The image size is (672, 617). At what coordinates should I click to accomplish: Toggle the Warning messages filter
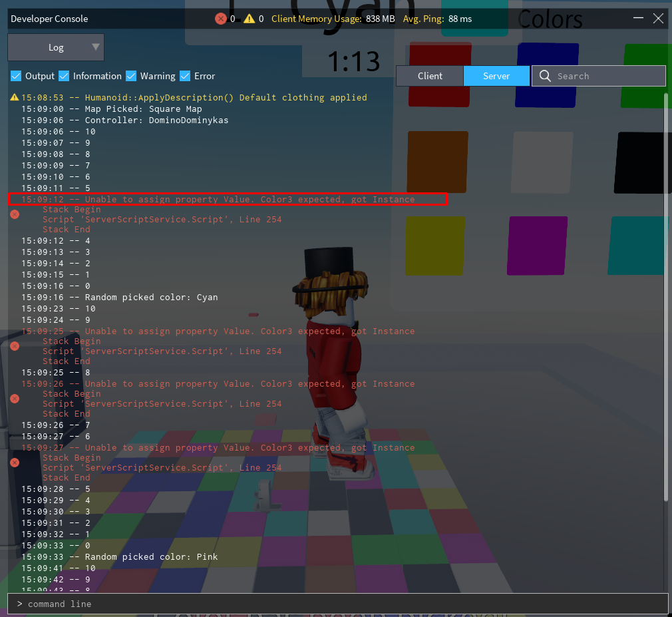click(130, 76)
